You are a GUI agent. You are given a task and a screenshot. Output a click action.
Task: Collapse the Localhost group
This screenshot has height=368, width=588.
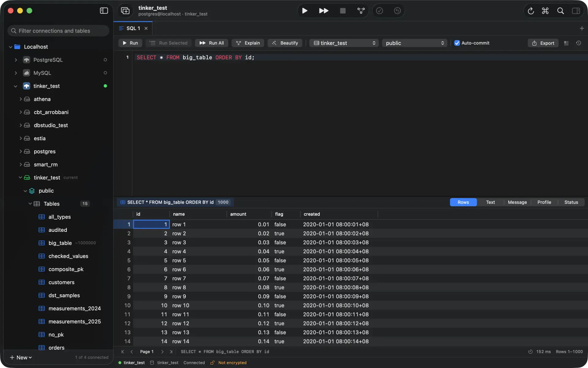tap(10, 47)
